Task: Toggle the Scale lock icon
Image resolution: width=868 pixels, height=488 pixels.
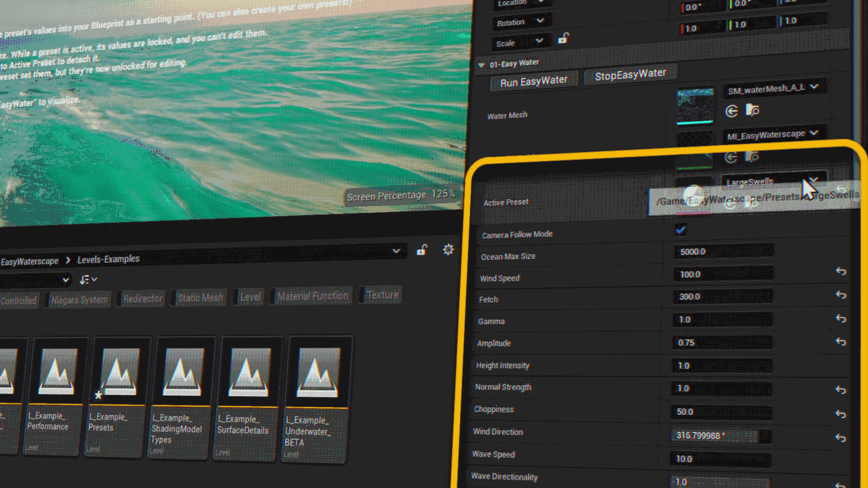Action: [564, 38]
